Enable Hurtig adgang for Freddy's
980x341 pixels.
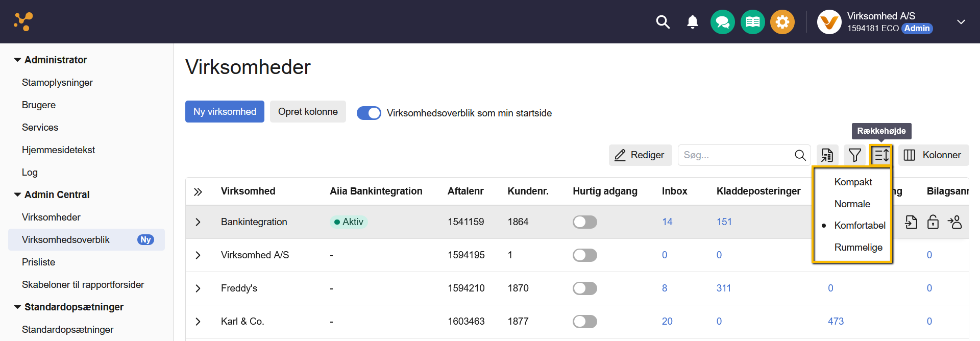pos(584,288)
